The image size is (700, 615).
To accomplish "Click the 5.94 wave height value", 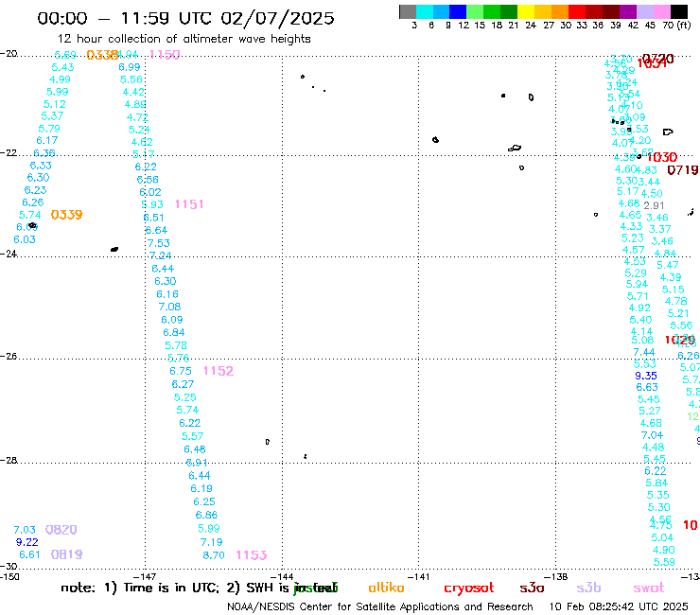I will [637, 285].
